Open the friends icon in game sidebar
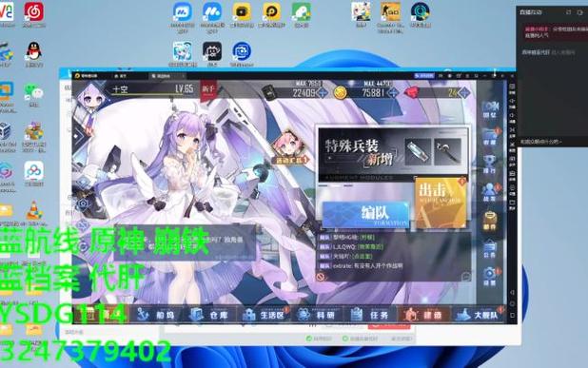Image resolution: width=588 pixels, height=368 pixels. 490,193
